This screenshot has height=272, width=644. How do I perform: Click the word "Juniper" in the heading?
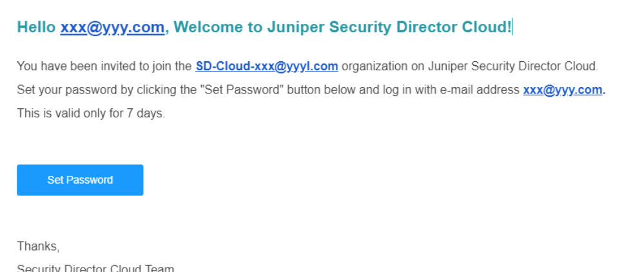(x=301, y=27)
